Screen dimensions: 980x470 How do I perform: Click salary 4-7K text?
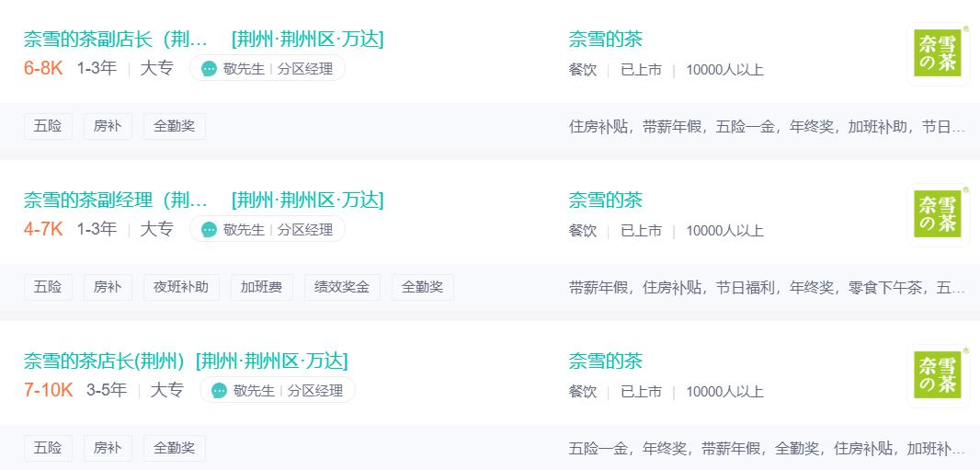pos(44,229)
